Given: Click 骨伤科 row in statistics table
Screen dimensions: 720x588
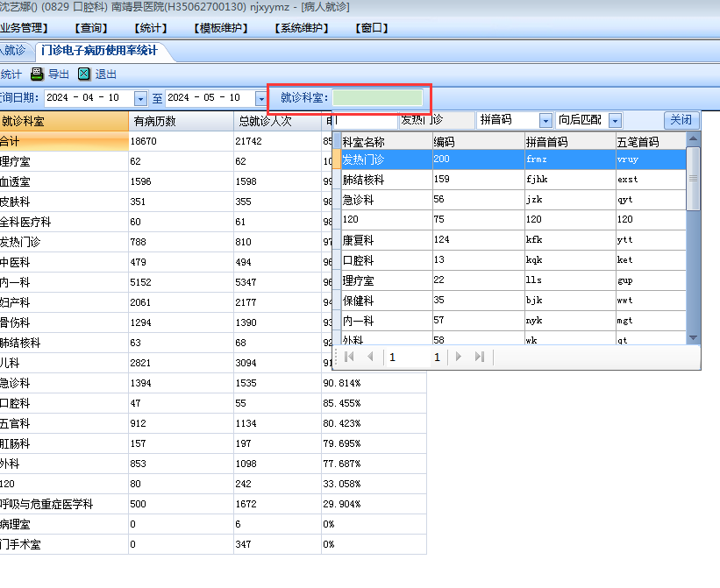Looking at the screenshot, I should (165, 322).
